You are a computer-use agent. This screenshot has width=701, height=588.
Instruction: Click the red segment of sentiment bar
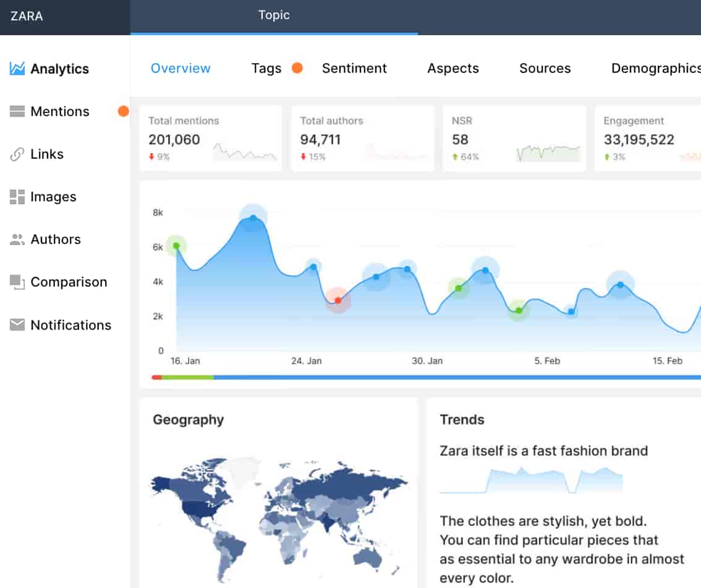(156, 377)
